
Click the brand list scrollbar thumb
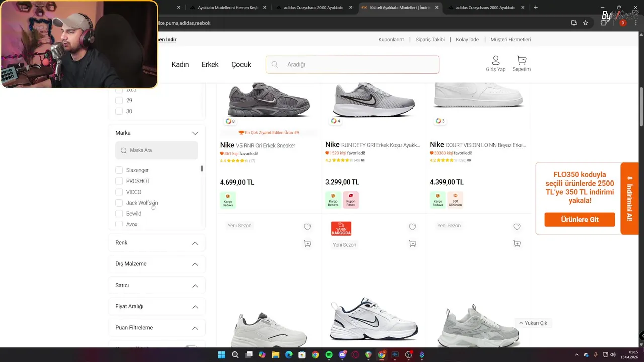pos(202,169)
